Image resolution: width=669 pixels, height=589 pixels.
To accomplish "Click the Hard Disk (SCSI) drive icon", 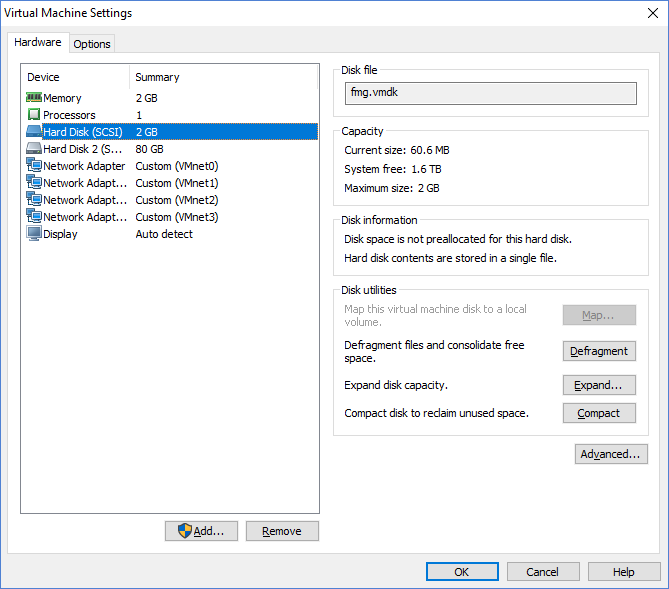I will [34, 131].
